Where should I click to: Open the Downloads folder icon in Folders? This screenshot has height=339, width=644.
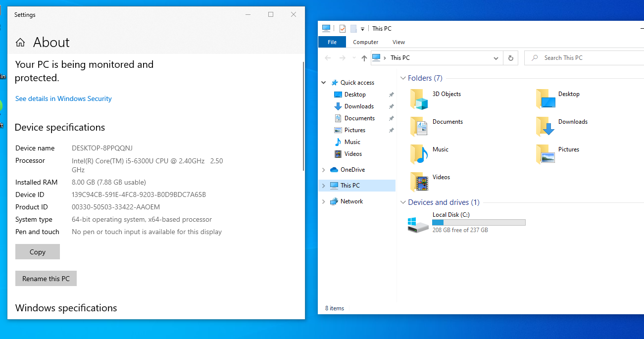tap(545, 127)
